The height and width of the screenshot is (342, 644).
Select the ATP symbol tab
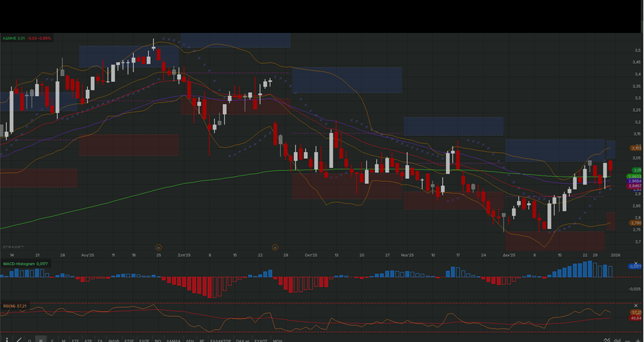[x=88, y=340]
